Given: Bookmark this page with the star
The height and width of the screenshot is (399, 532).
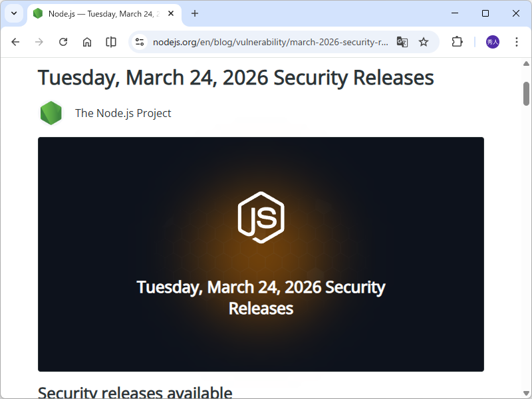Looking at the screenshot, I should pos(424,41).
